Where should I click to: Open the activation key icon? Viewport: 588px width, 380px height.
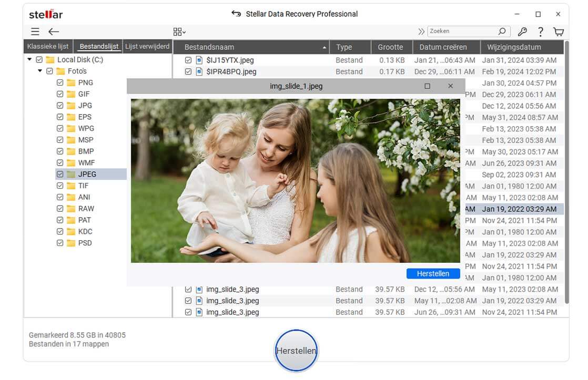tap(522, 32)
